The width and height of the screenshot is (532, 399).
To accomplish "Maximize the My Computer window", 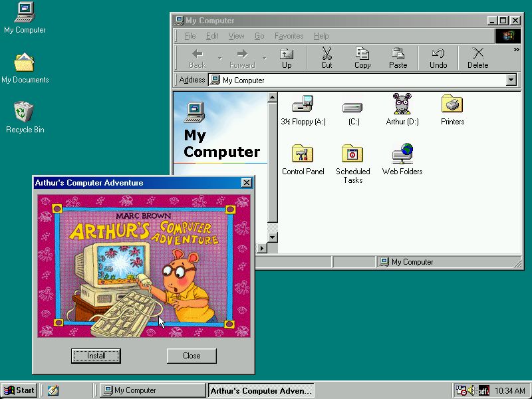I will pos(503,21).
